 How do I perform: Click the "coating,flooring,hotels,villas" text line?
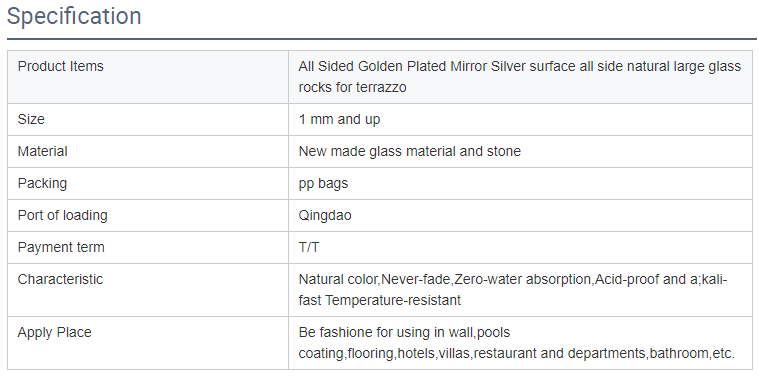point(516,353)
